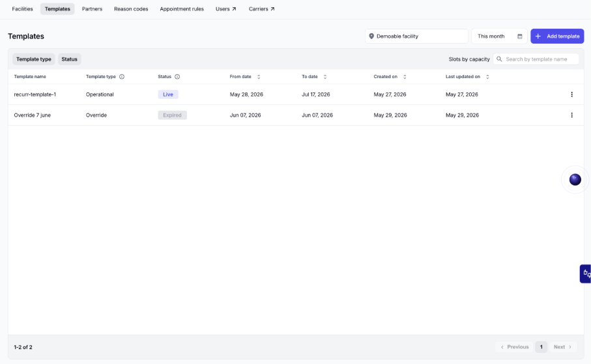Sort table by To date
The width and height of the screenshot is (591, 364).
pyautogui.click(x=325, y=77)
